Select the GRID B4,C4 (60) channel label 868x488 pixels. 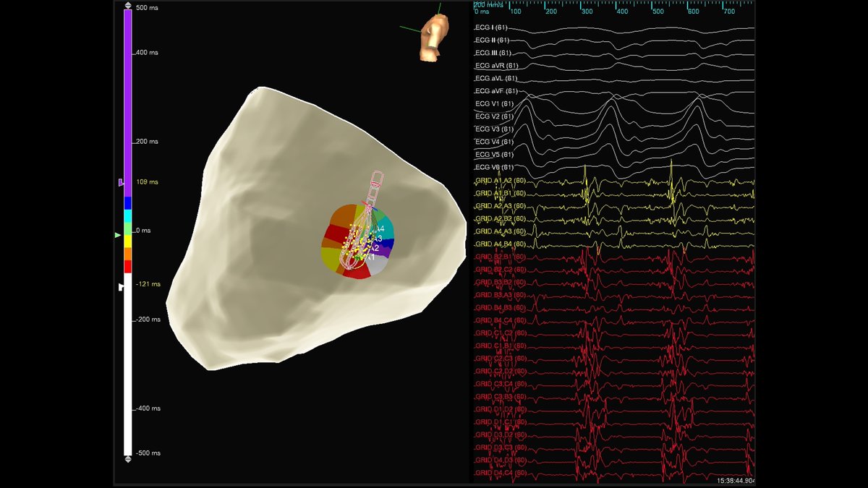500,320
